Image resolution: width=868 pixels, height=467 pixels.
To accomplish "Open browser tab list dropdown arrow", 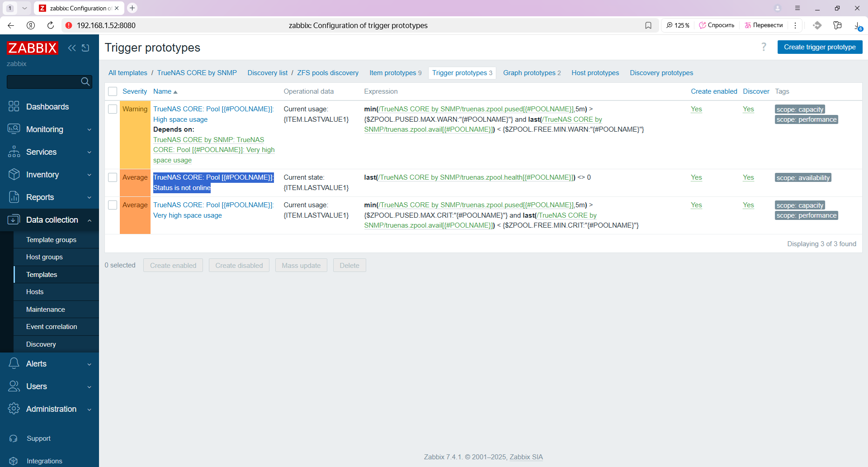I will tap(24, 8).
